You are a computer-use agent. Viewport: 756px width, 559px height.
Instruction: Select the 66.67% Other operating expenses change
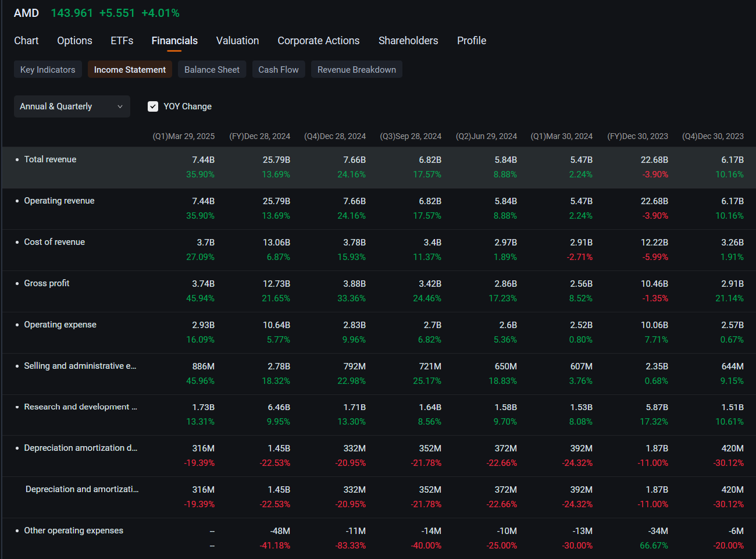(654, 546)
